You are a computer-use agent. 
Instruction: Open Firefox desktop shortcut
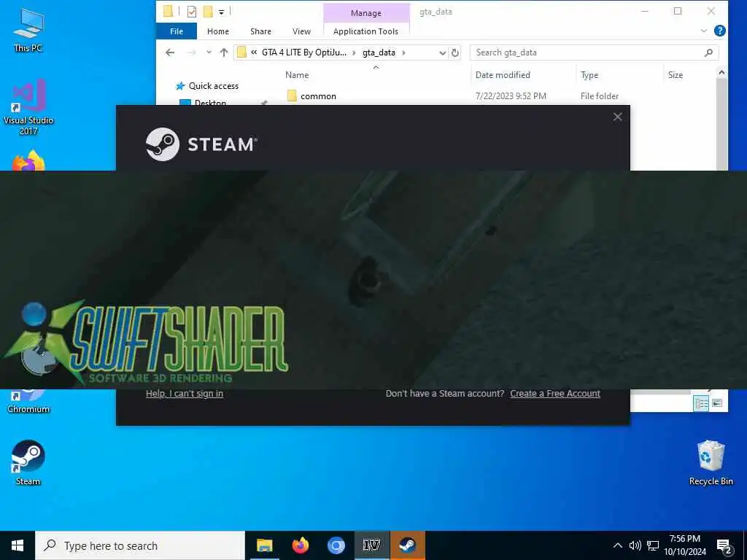[x=28, y=162]
